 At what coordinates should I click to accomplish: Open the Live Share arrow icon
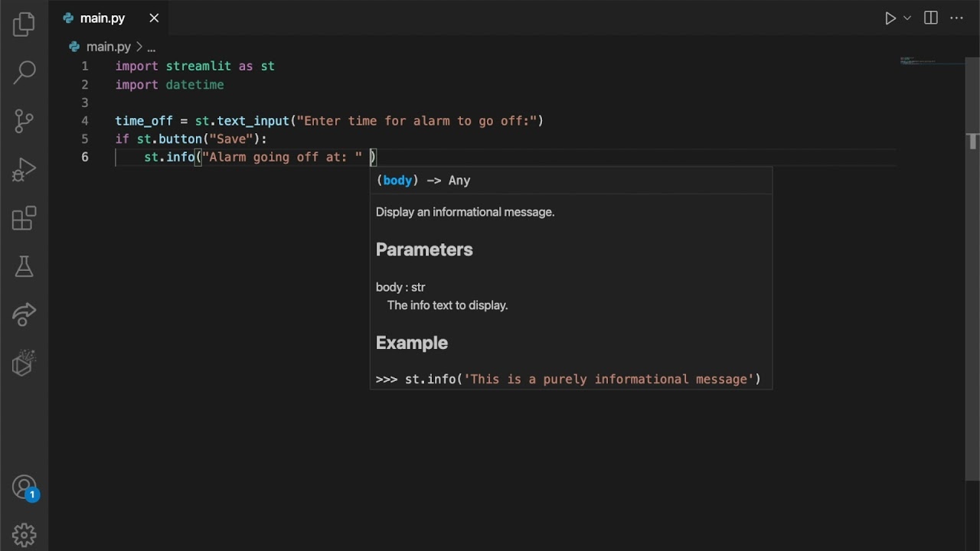[x=24, y=315]
